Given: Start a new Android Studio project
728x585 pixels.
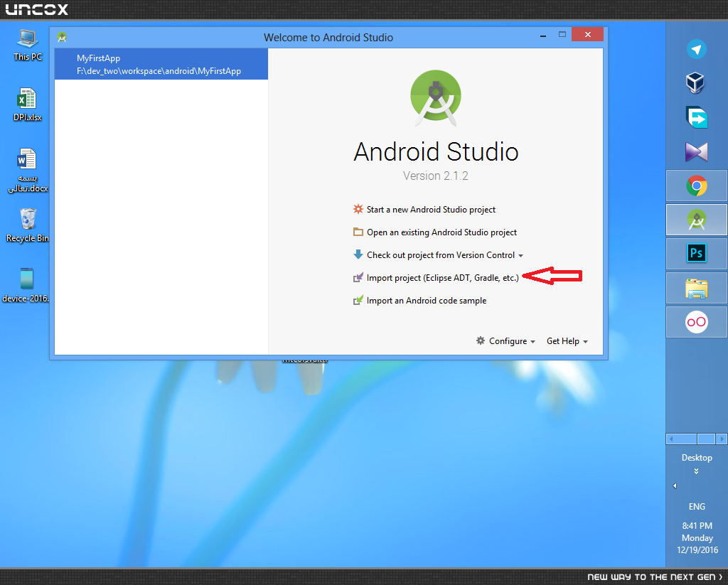Looking at the screenshot, I should pos(431,210).
